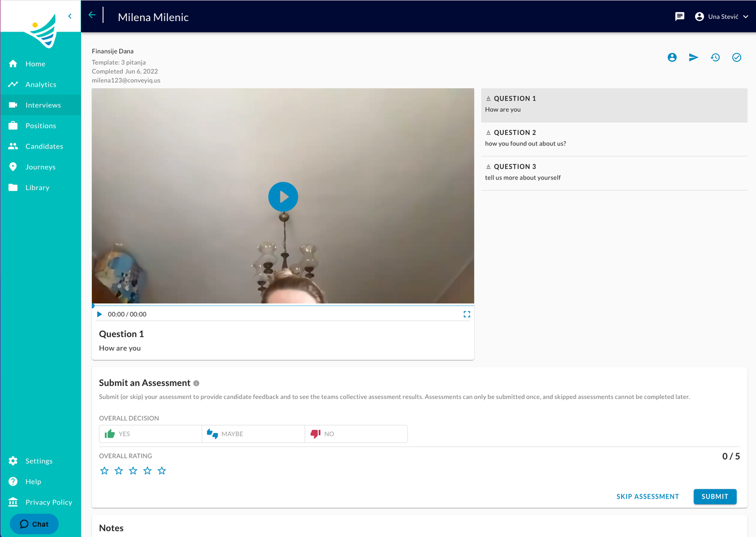Open the Journeys section
Viewport: 756px width, 537px height.
point(40,167)
